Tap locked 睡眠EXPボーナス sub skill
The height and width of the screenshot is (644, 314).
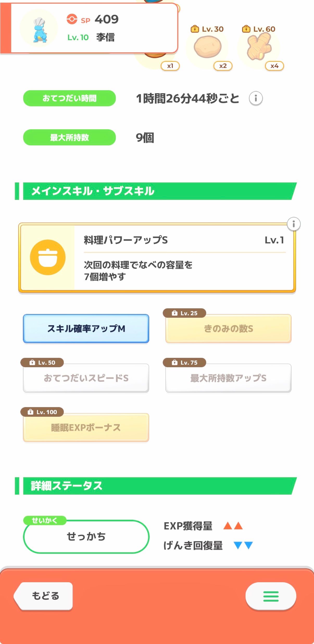(x=86, y=428)
